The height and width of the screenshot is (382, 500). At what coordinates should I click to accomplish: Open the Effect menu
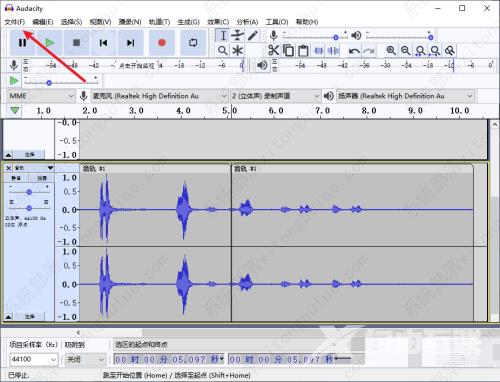pos(218,22)
